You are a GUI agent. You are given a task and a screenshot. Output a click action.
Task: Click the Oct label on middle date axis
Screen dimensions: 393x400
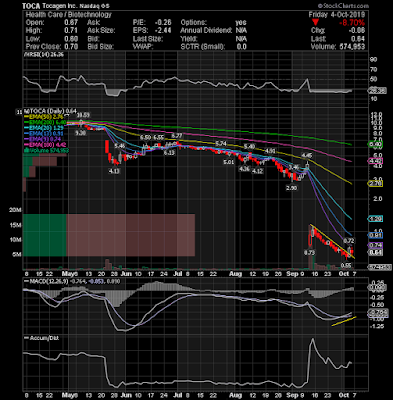(344, 274)
